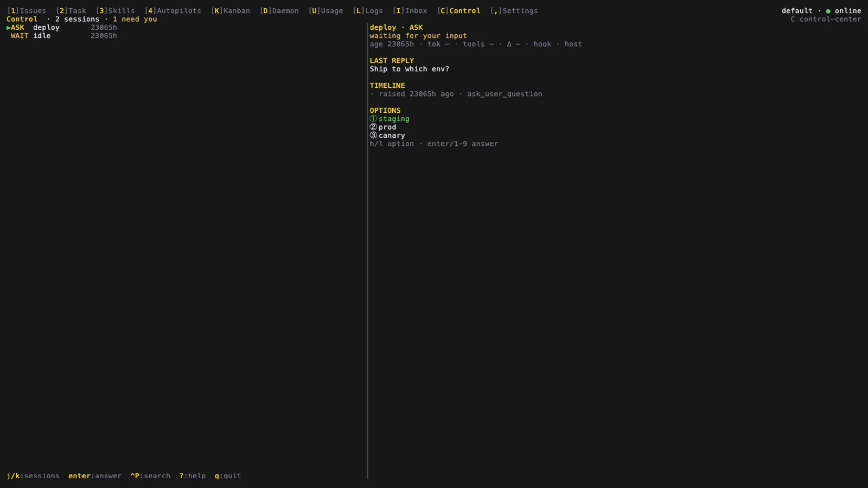Click 'waiting for your input' status line
The image size is (868, 488).
coord(418,36)
